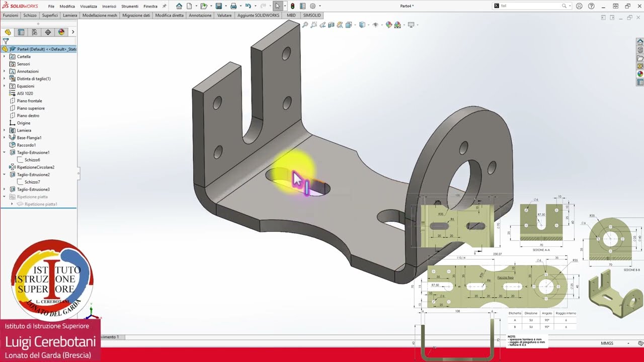This screenshot has width=644, height=362.
Task: Select the Origine item in the tree
Action: (x=23, y=123)
